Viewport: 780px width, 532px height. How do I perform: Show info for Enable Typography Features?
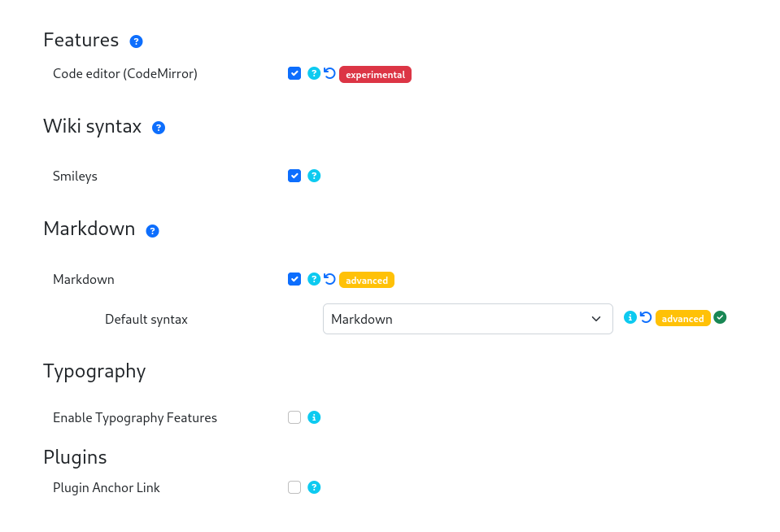[314, 417]
